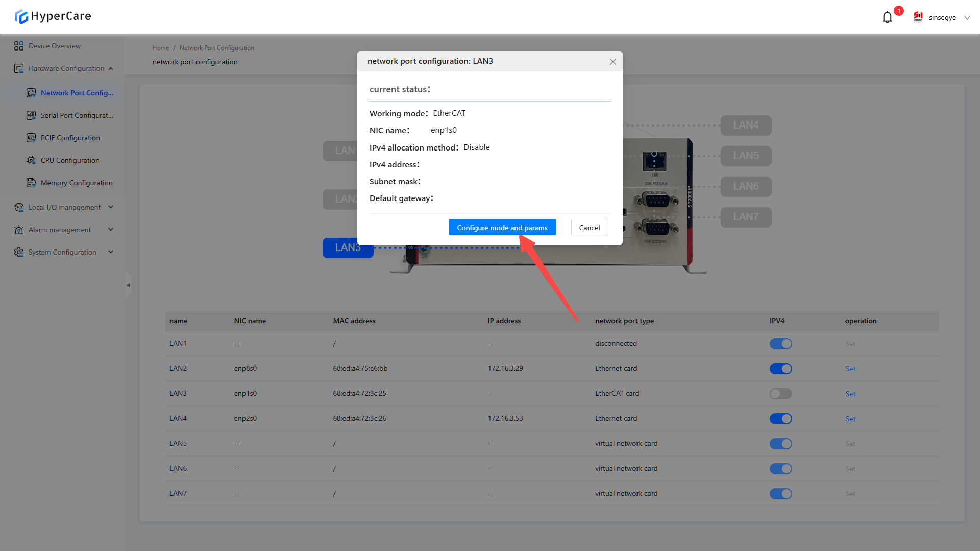Click Set link for LAN4 row
This screenshot has height=551, width=980.
tap(850, 419)
